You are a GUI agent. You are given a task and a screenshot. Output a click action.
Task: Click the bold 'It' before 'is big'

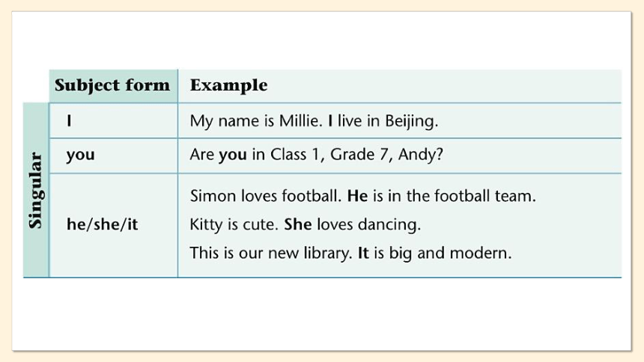[363, 253]
